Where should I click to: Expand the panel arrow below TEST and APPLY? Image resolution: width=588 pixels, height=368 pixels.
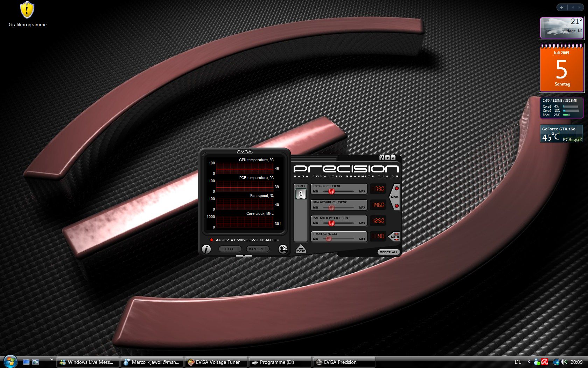pyautogui.click(x=244, y=256)
